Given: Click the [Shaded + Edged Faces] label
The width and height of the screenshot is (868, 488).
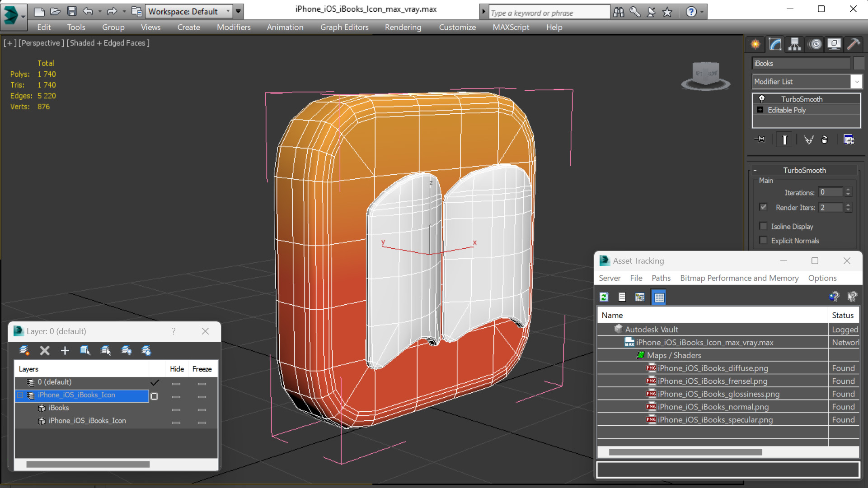Looking at the screenshot, I should 108,43.
